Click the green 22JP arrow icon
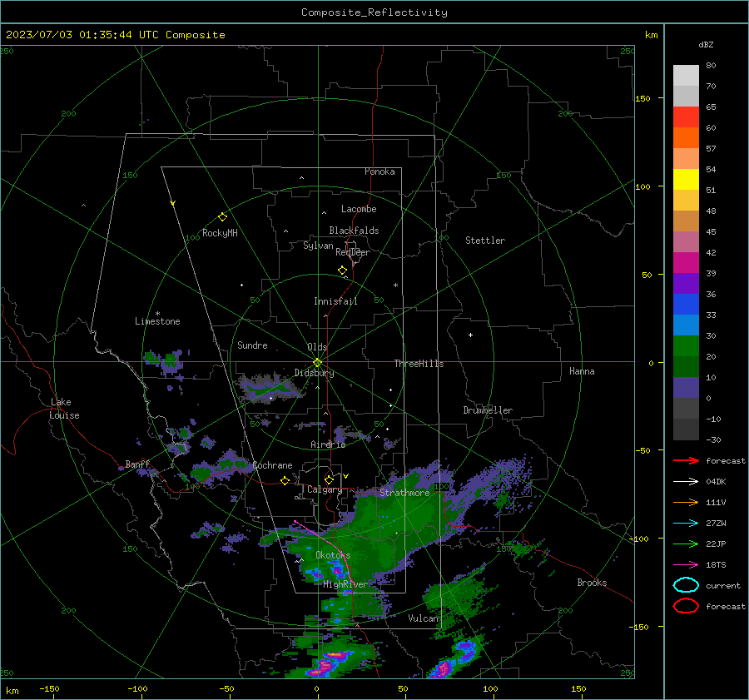The image size is (749, 700). (686, 544)
